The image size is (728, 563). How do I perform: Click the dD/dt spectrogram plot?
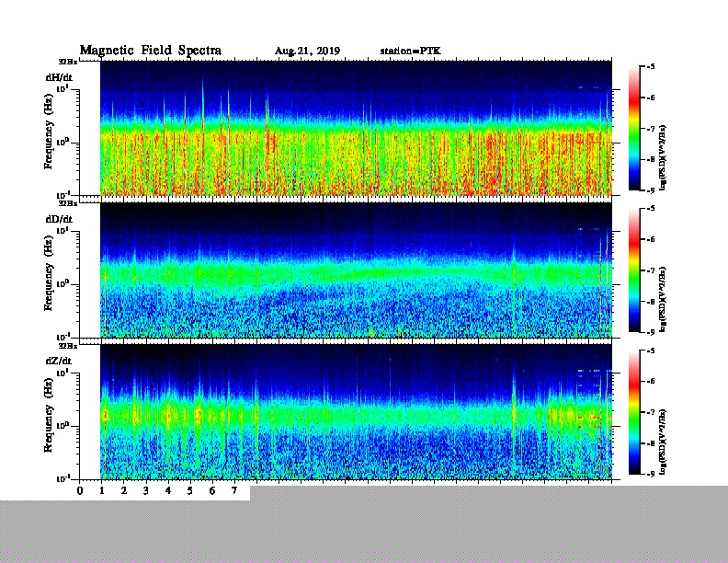[x=356, y=270]
